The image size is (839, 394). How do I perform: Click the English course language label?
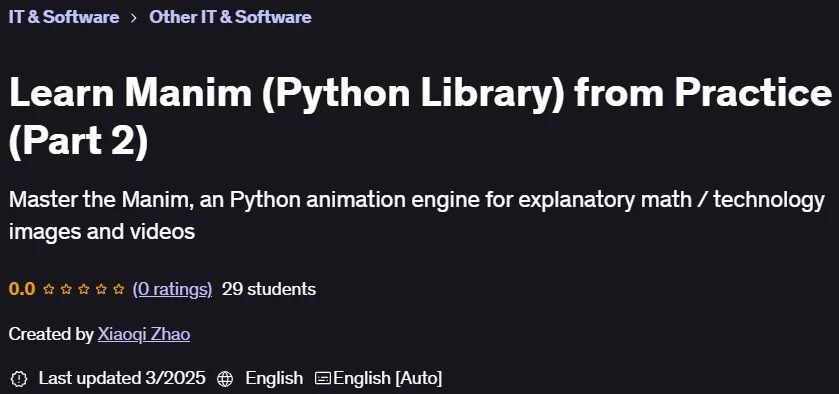pos(274,378)
